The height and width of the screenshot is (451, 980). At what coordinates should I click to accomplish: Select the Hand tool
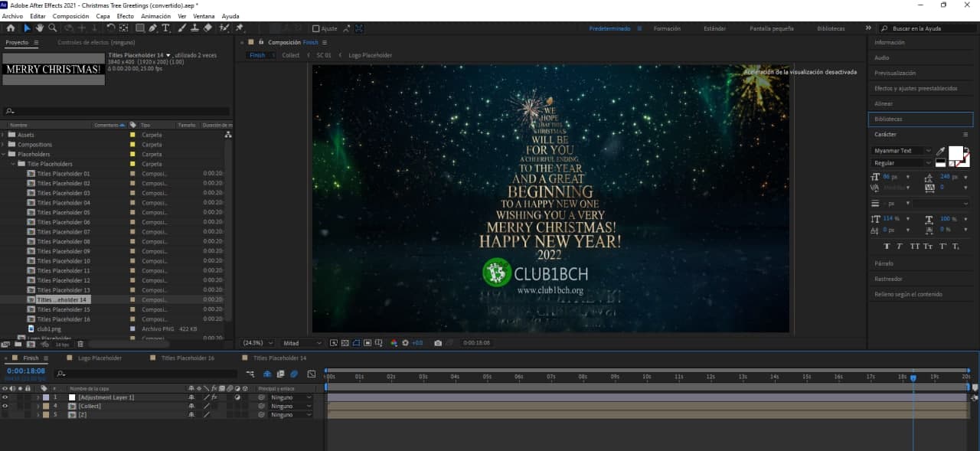(39, 28)
